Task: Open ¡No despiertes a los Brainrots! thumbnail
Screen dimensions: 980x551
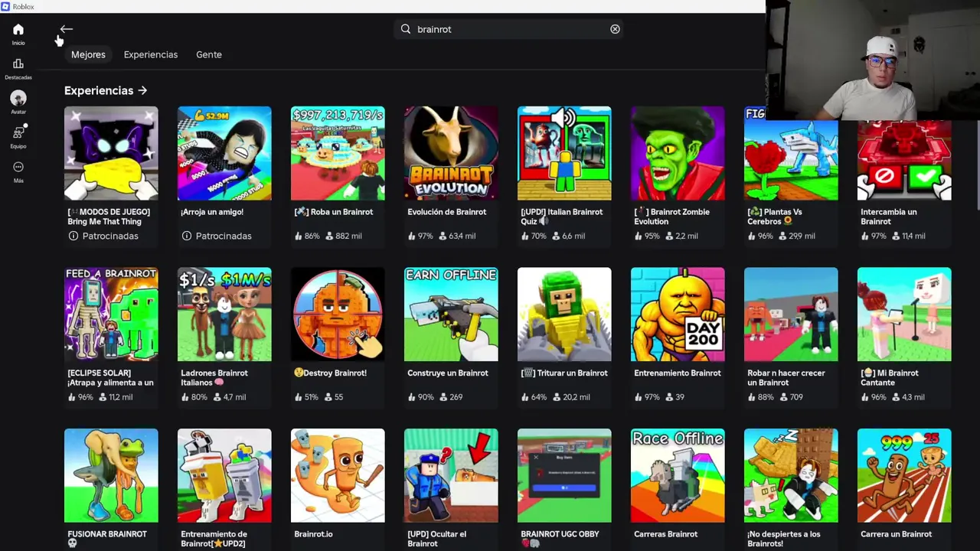Action: (791, 475)
